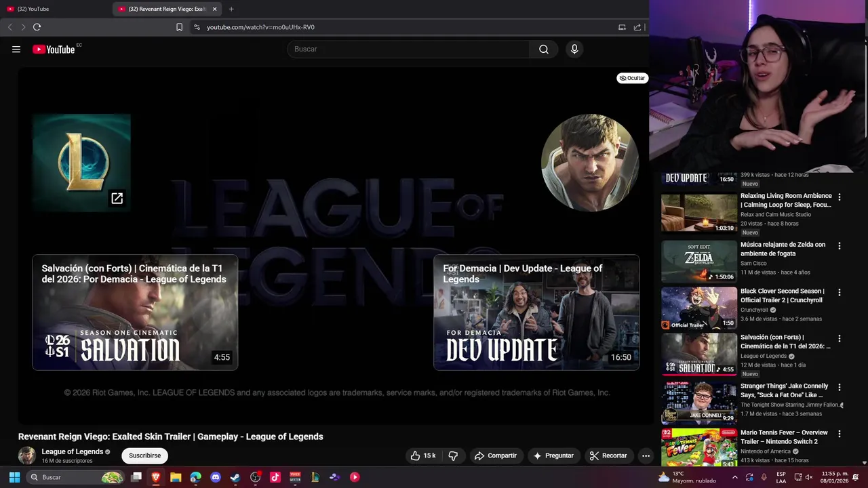Open a new browser tab
868x488 pixels.
[x=231, y=9]
